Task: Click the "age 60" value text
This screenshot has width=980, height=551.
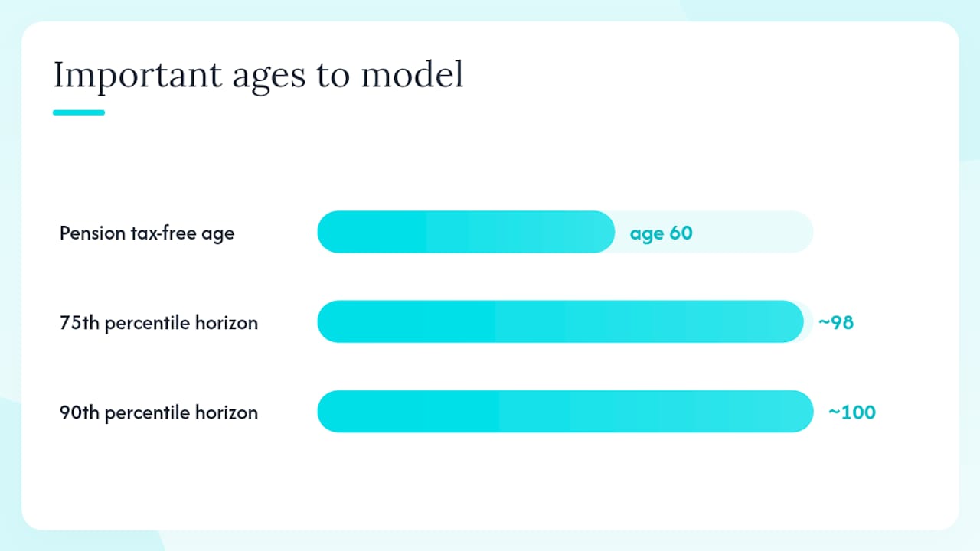Action: pos(661,233)
